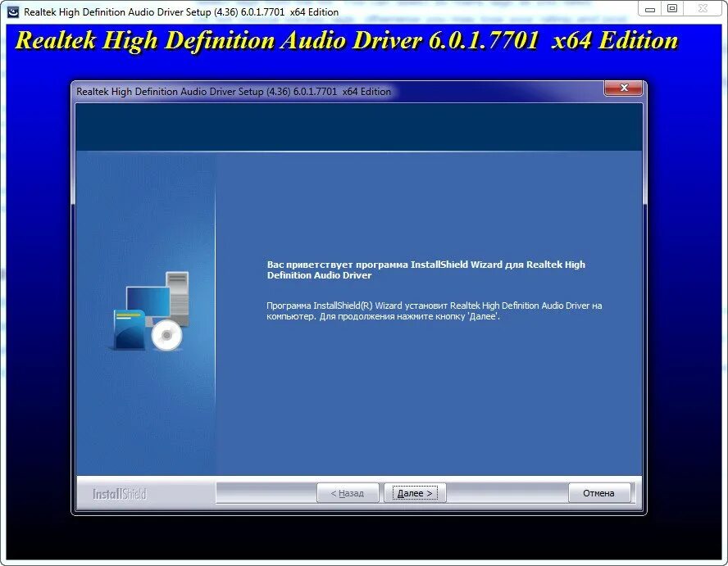
Task: Close the inner setup dialog with red X
Action: (624, 88)
